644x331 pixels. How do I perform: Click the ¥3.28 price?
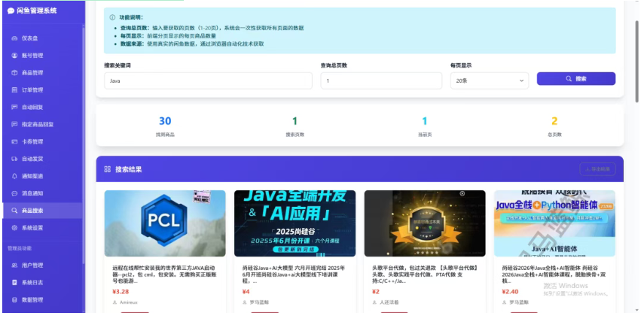coord(121,292)
